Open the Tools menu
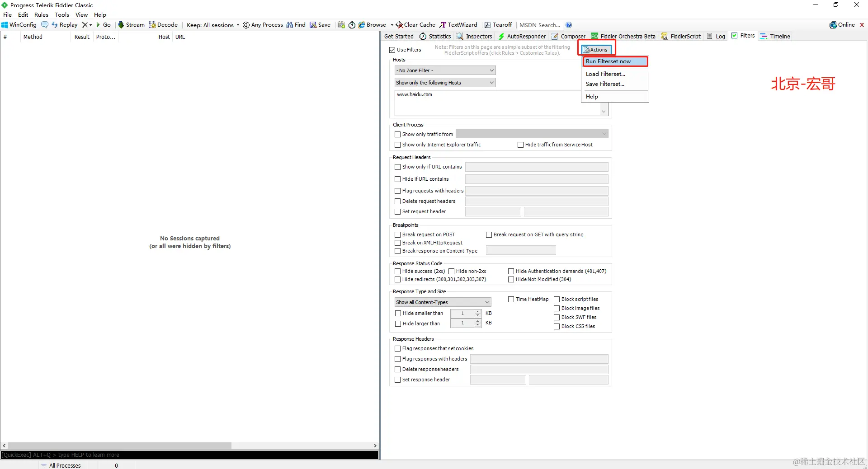 pos(62,14)
